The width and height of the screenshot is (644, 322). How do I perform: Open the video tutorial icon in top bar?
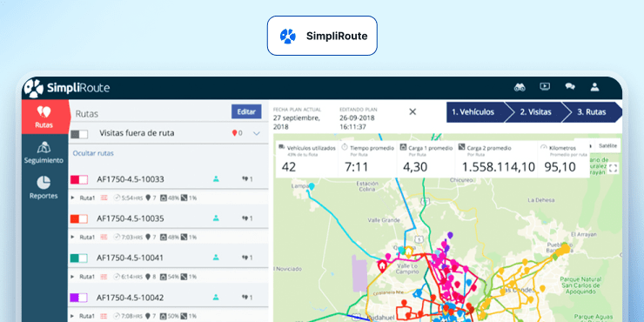[x=545, y=87]
